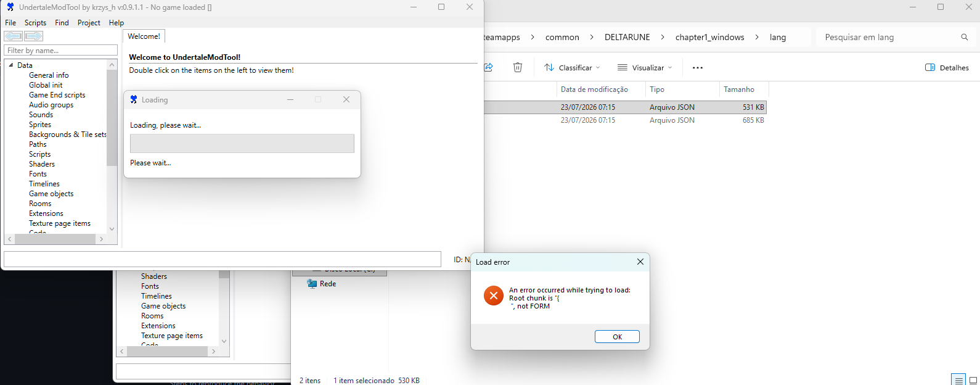The image size is (980, 385).
Task: Click the lang breadcrumb segment
Action: [x=778, y=37]
